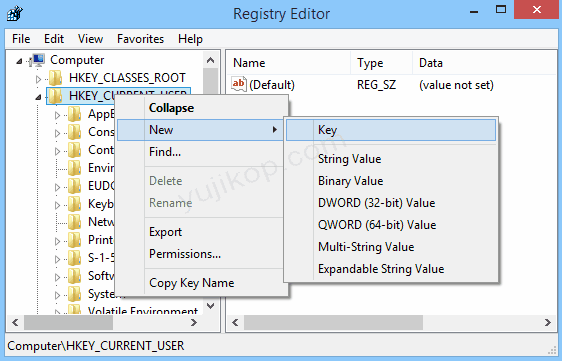
Task: Expand the EUDC subkey arrow
Action: point(57,187)
